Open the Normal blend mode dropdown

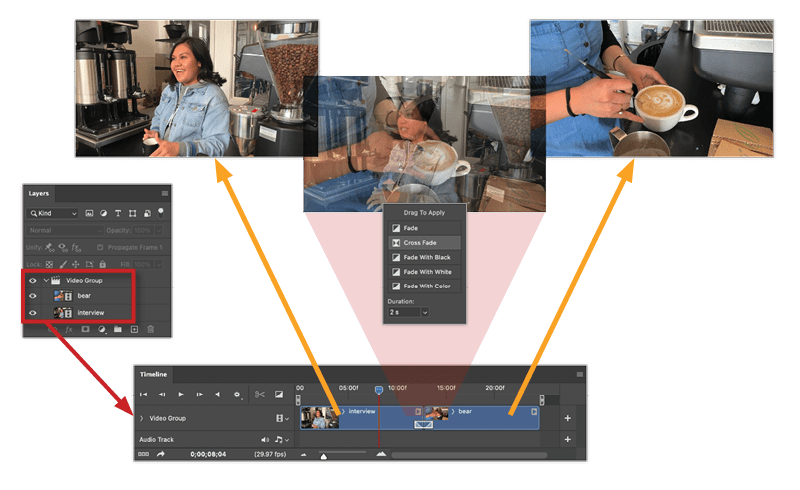tap(65, 230)
